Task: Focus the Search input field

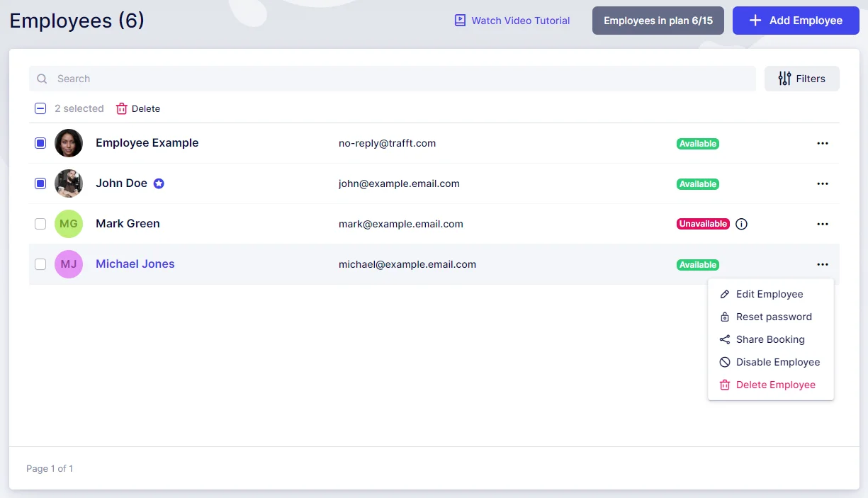Action: (397, 79)
